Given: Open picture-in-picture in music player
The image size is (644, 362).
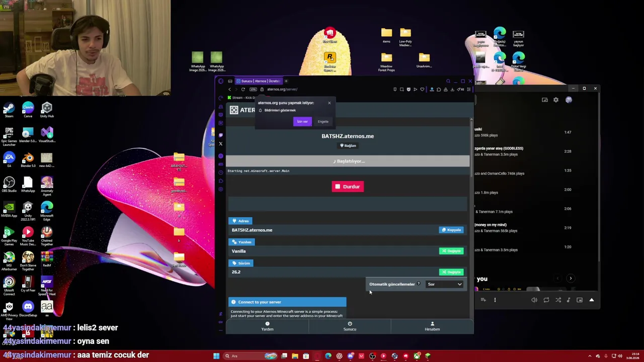Looking at the screenshot, I should 580,300.
